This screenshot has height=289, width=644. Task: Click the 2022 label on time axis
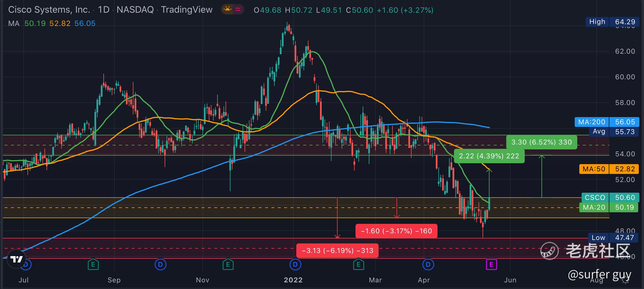pyautogui.click(x=293, y=280)
